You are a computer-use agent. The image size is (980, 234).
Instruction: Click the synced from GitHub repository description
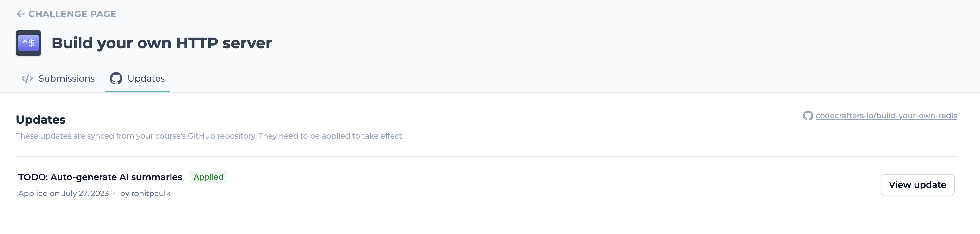tap(210, 136)
